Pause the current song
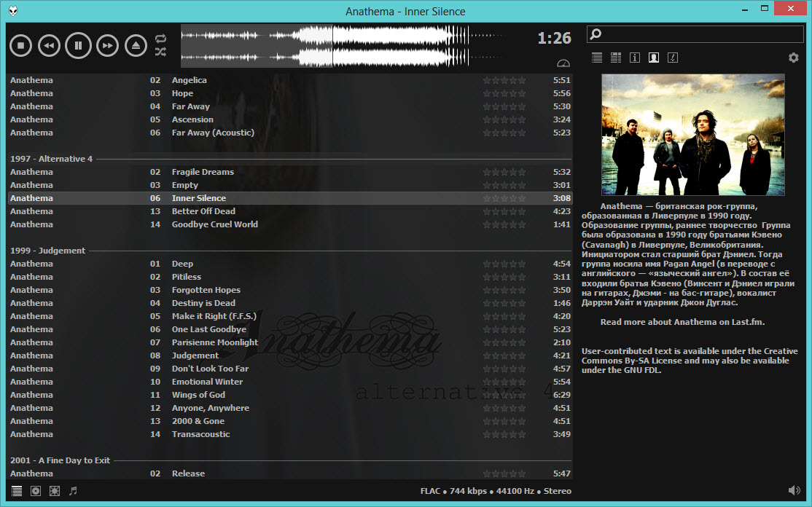The width and height of the screenshot is (812, 507). tap(78, 46)
